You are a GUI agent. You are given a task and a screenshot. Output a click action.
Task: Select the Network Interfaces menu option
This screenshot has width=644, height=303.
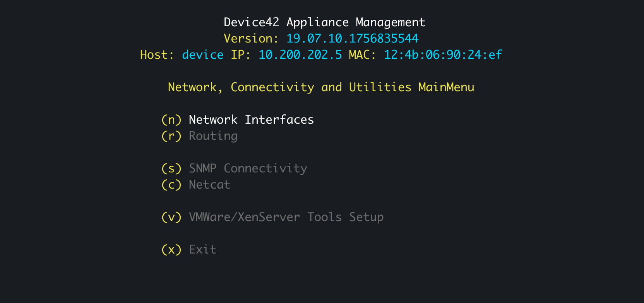[x=251, y=120]
